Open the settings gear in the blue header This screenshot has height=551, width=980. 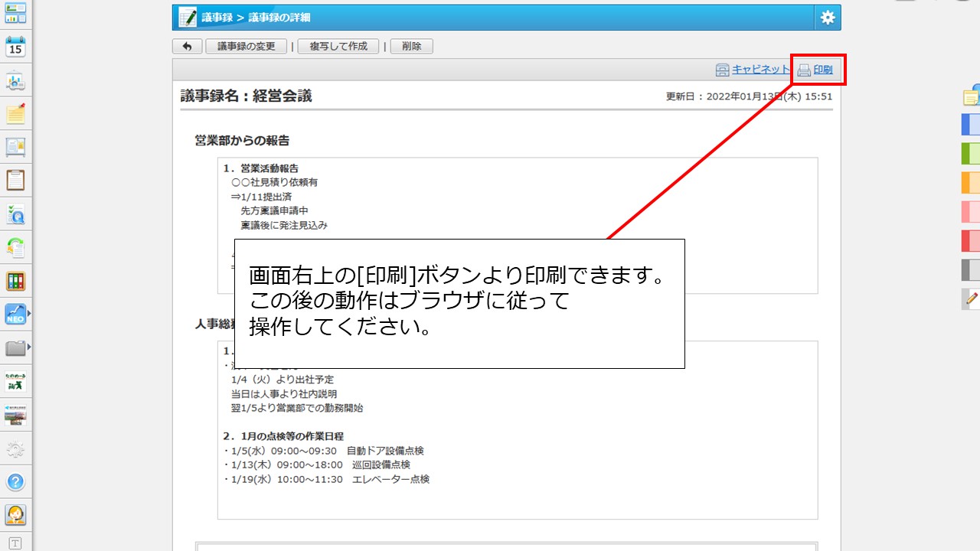[828, 18]
